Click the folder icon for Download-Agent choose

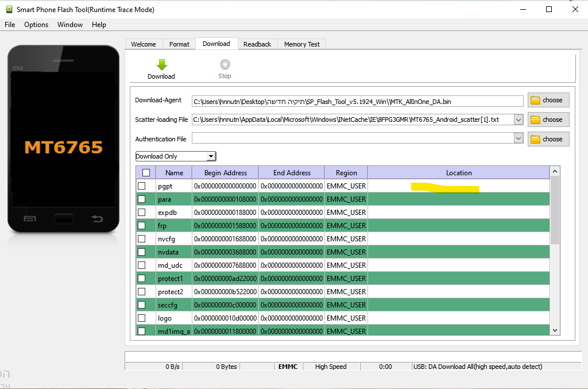pos(535,100)
